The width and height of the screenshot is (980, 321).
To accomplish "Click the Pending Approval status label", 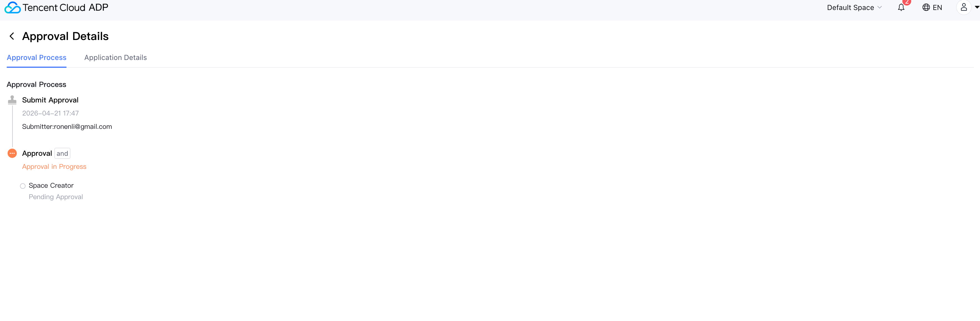I will (x=55, y=197).
